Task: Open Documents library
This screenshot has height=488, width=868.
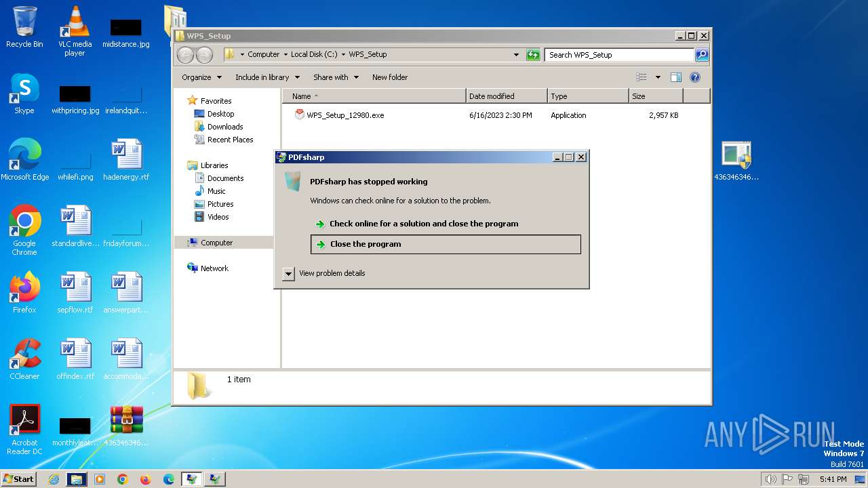Action: 225,178
